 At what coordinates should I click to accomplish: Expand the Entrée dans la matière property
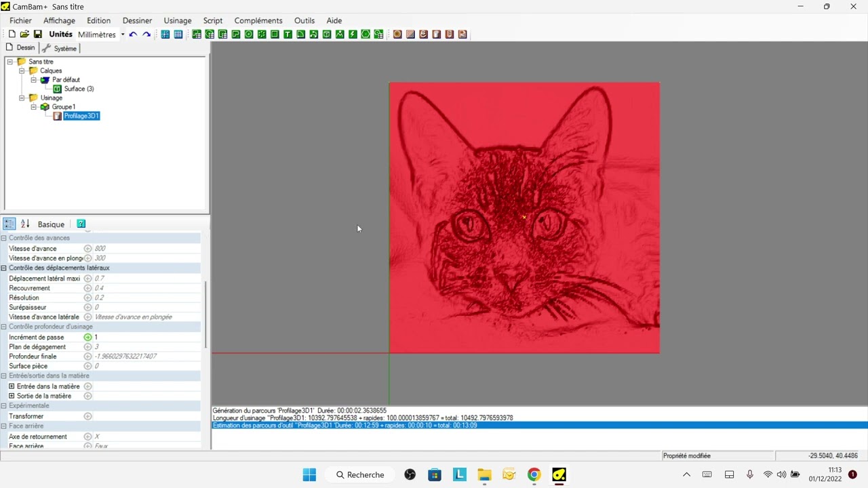(12, 386)
